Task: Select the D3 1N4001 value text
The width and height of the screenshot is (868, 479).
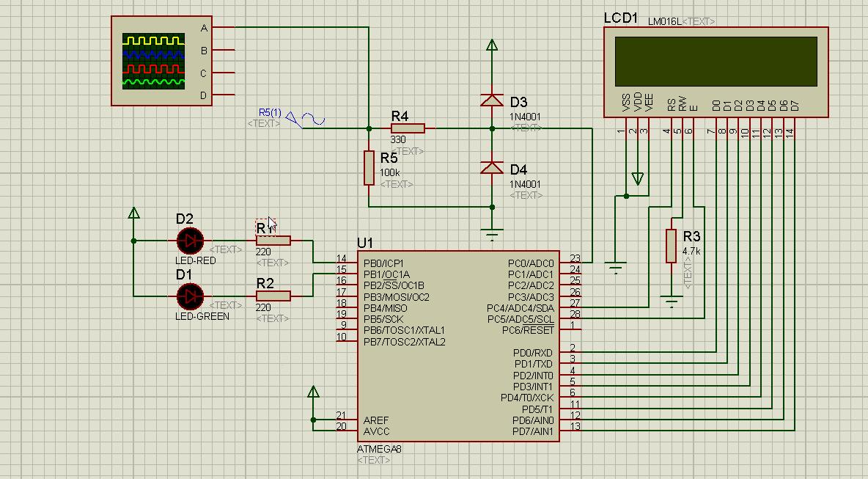Action: point(526,117)
